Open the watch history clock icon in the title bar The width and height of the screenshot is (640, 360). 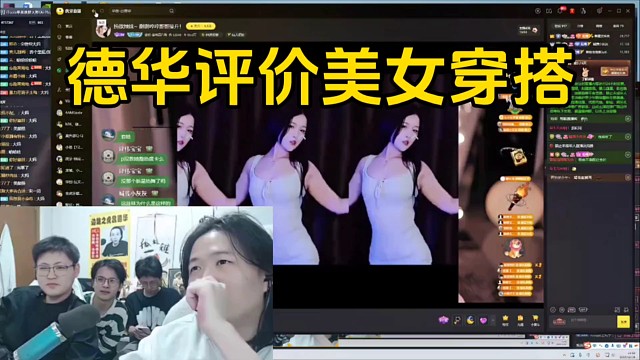(538, 11)
